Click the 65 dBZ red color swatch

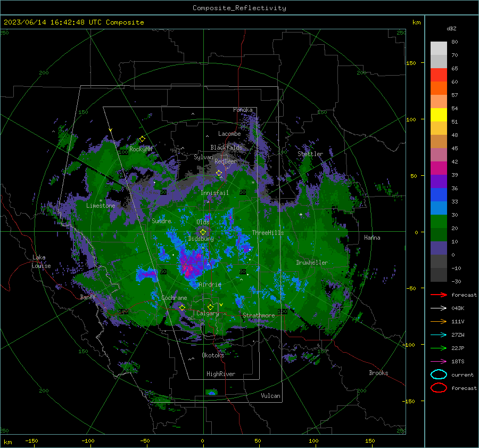click(x=439, y=75)
